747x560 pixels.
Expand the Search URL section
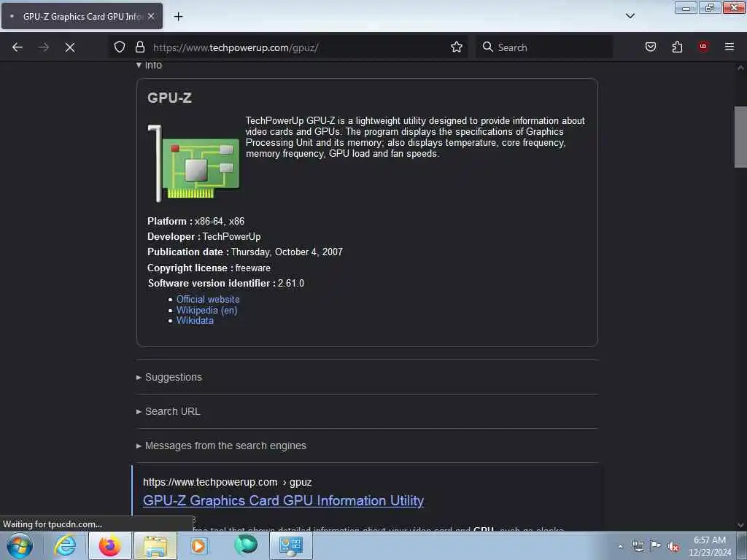[x=169, y=411]
